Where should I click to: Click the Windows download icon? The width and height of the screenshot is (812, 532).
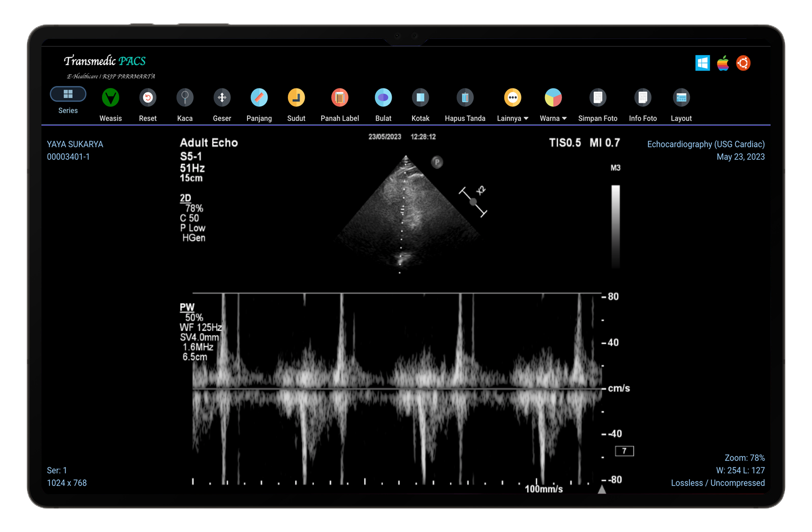703,63
